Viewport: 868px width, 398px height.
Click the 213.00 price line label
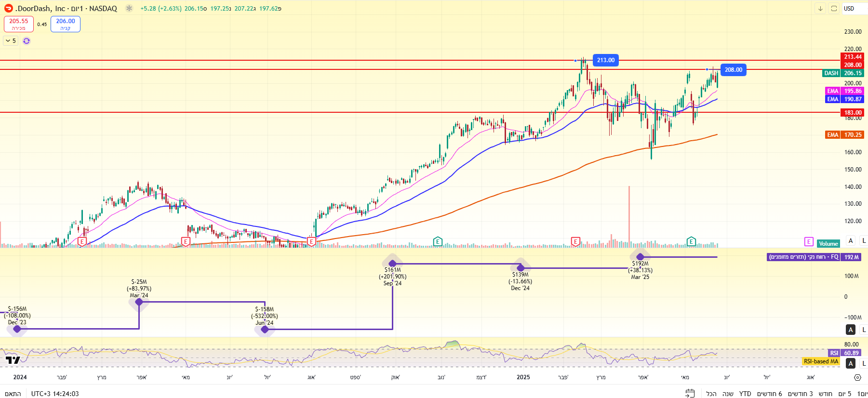(x=606, y=60)
